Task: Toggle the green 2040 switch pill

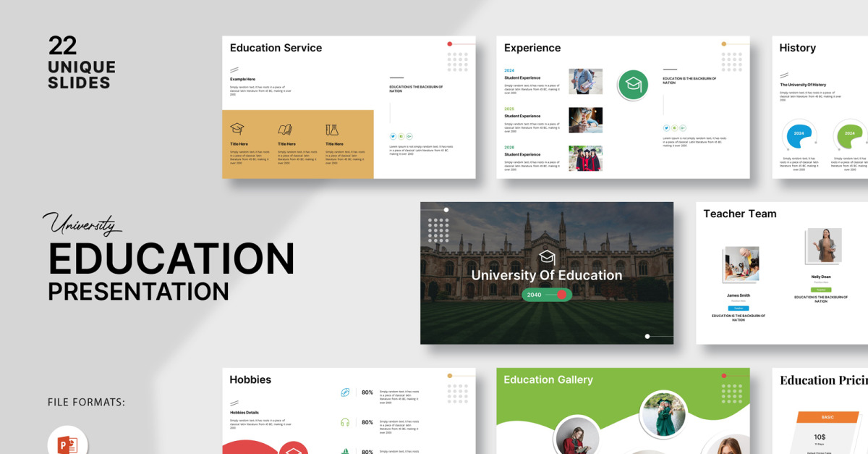Action: pyautogui.click(x=547, y=295)
